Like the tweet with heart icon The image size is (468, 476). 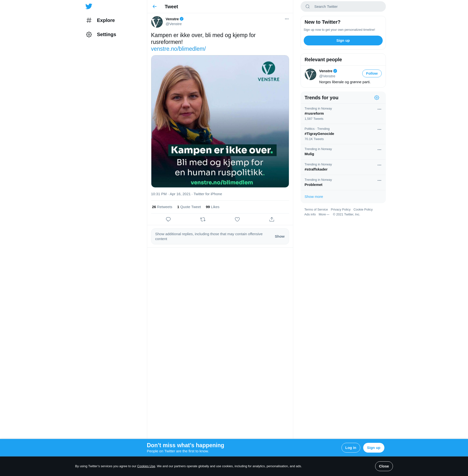[x=237, y=219]
